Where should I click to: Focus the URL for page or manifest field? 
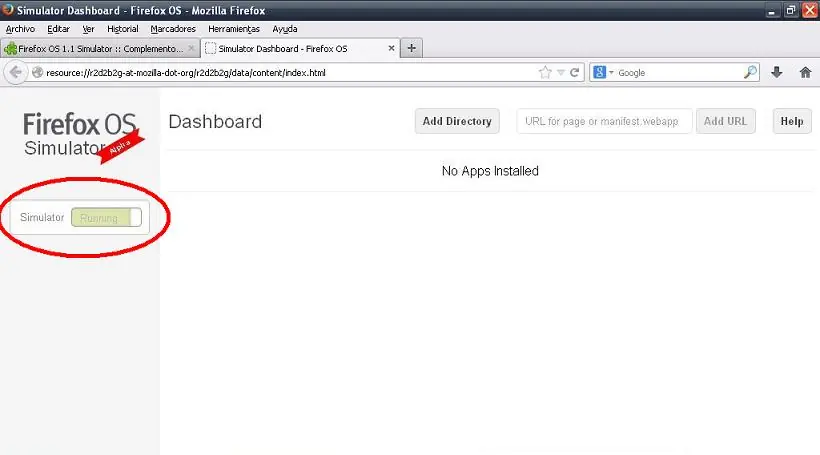click(604, 121)
